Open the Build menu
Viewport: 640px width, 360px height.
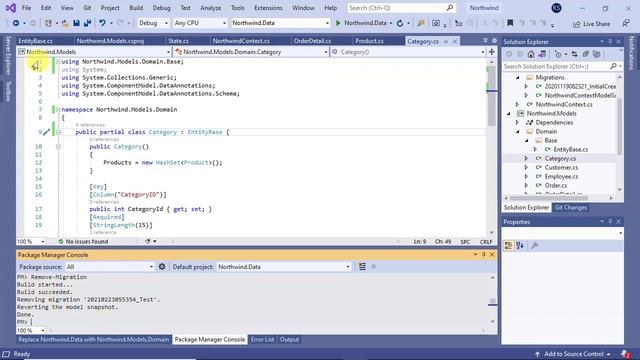(x=136, y=8)
